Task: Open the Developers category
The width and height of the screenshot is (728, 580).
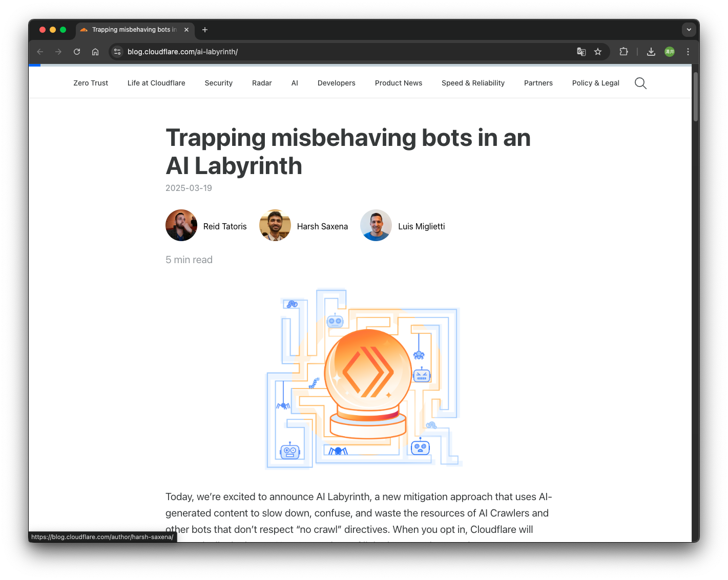Action: 337,83
